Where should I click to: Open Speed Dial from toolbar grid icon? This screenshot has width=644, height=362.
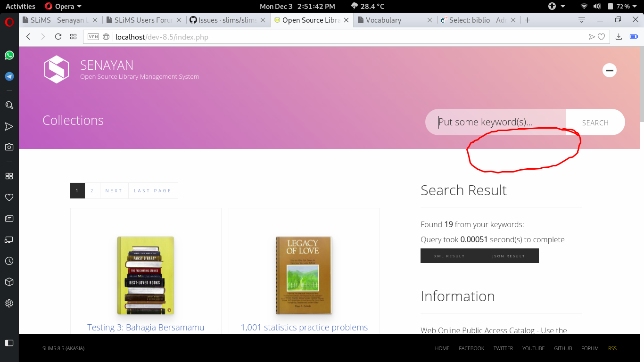click(x=73, y=37)
